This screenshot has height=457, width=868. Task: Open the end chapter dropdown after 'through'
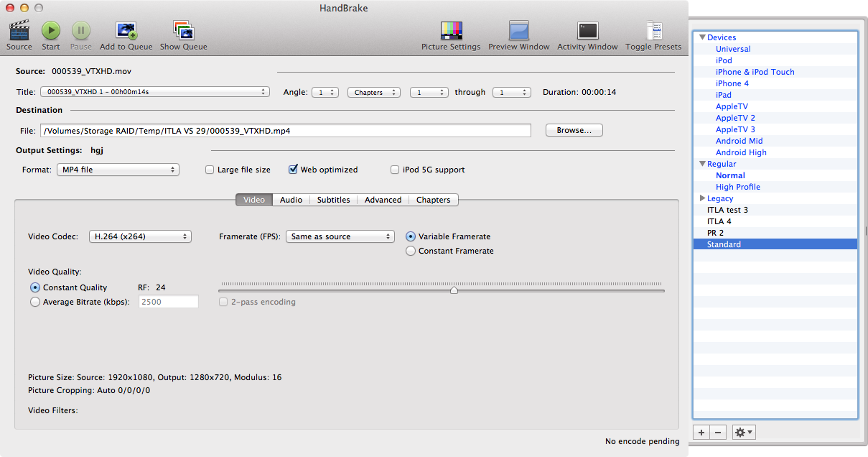tap(512, 92)
